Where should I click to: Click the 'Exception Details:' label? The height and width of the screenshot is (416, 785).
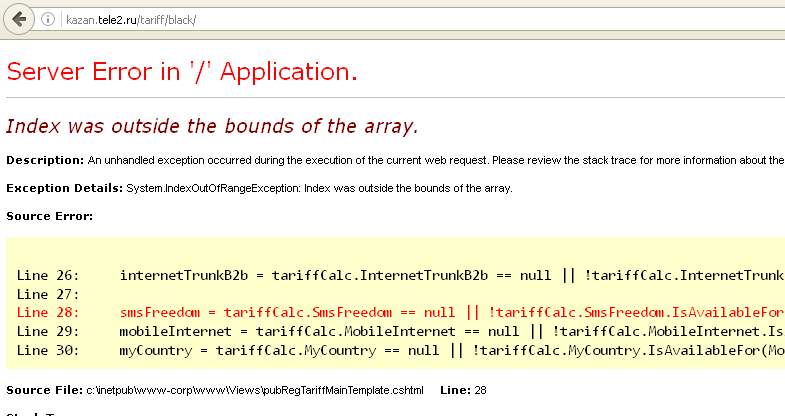coord(64,189)
